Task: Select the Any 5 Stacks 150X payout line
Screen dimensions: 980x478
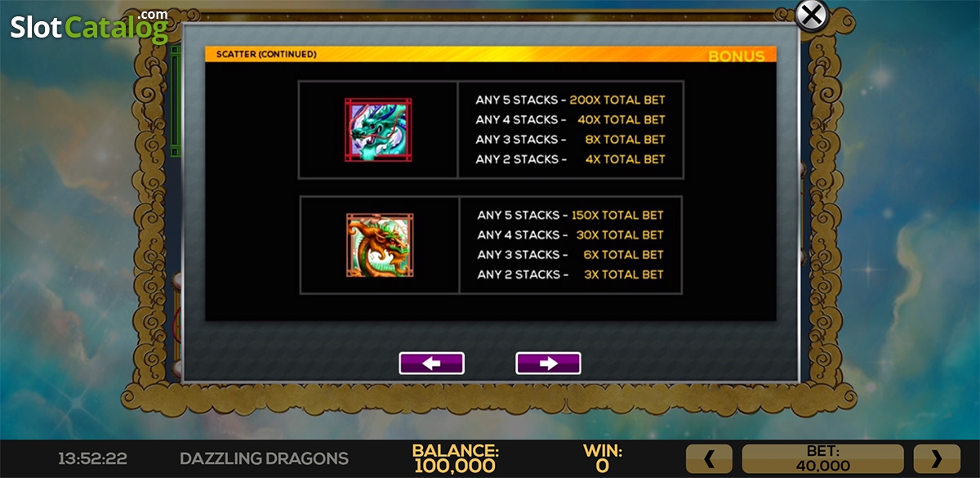Action: pyautogui.click(x=571, y=215)
